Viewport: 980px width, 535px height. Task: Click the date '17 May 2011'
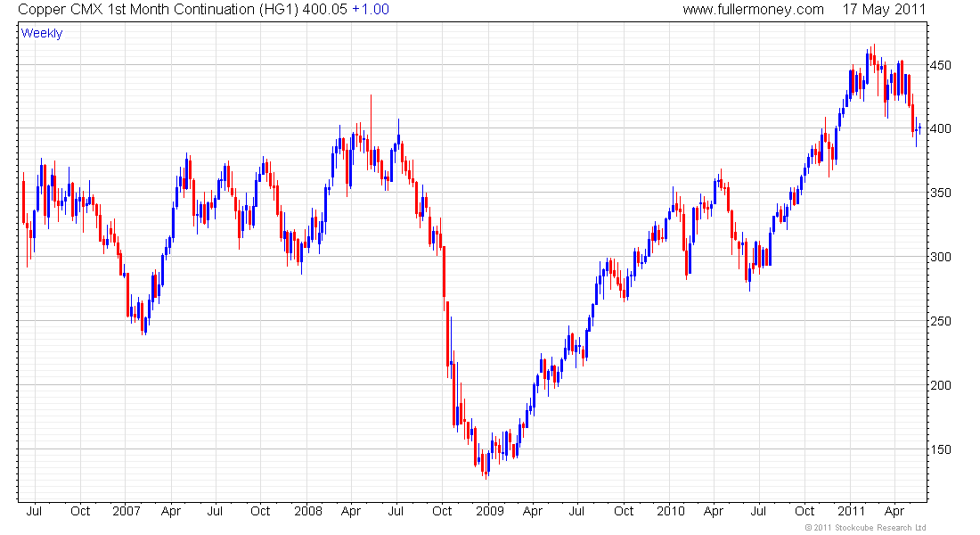884,10
